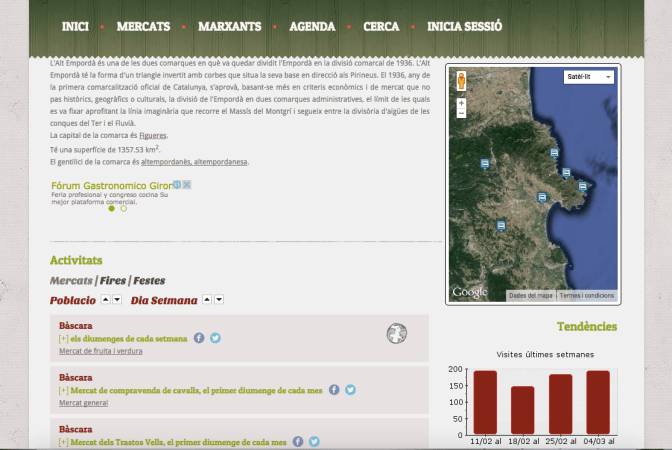Viewport: 672px width, 450px height.
Task: Select the first ad carousel dot
Action: [x=111, y=209]
